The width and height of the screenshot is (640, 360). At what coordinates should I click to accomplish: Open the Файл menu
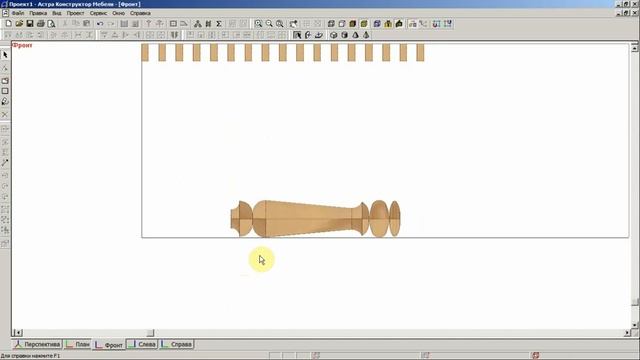click(x=18, y=13)
